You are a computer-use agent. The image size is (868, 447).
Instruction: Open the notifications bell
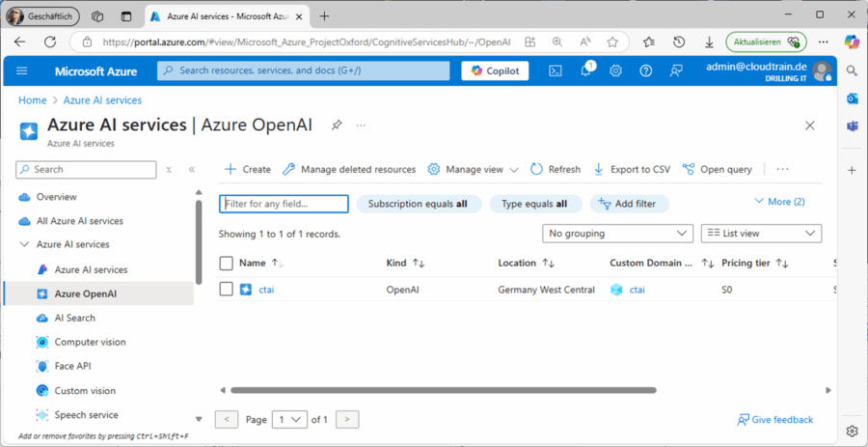tap(585, 70)
